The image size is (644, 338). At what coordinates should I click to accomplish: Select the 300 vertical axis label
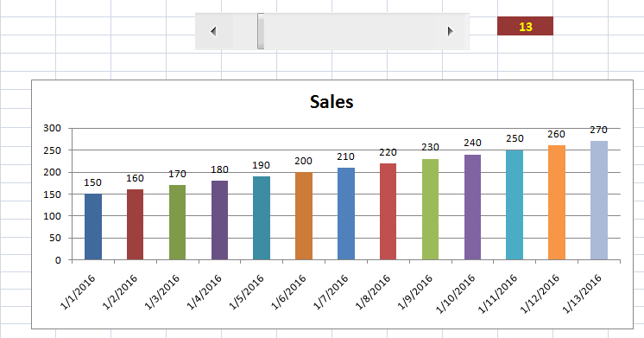tap(52, 128)
